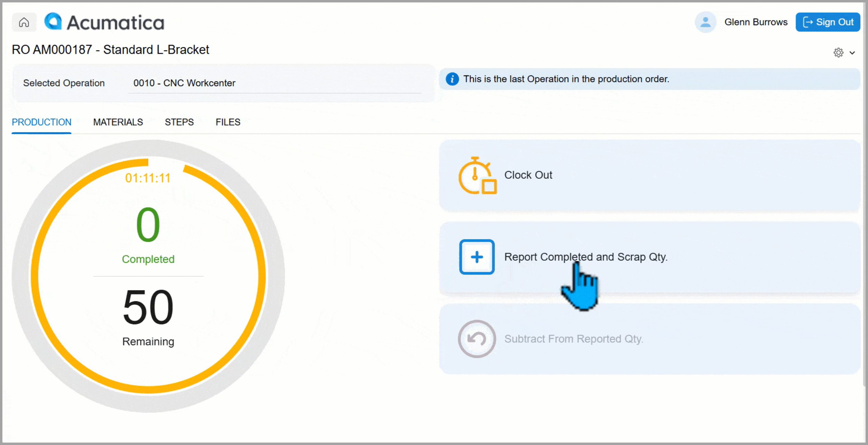Screen dimensions: 868x445
Task: Go to the FILES tab
Action: point(228,122)
